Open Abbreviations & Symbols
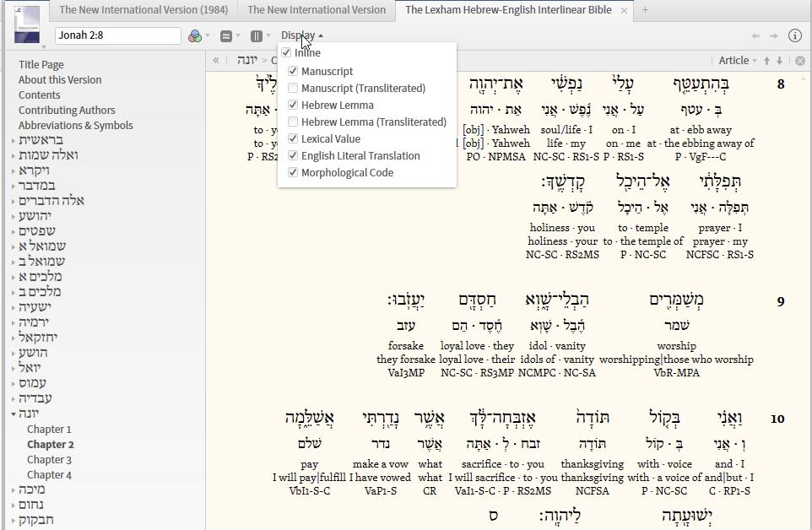This screenshot has width=812, height=530. 76,125
